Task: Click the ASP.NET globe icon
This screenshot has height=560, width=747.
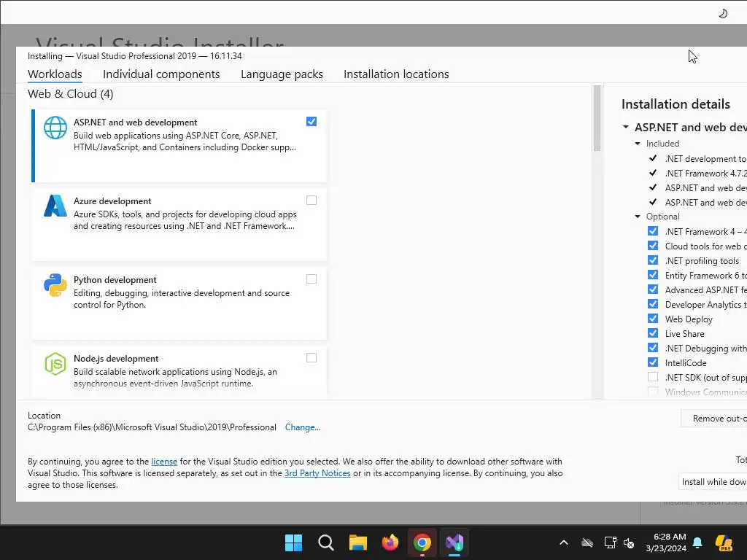Action: click(55, 128)
